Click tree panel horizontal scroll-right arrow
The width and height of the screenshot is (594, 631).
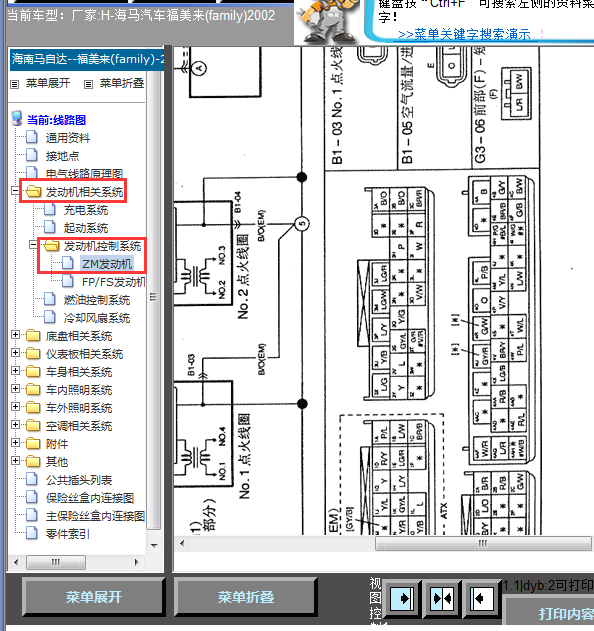pos(136,562)
